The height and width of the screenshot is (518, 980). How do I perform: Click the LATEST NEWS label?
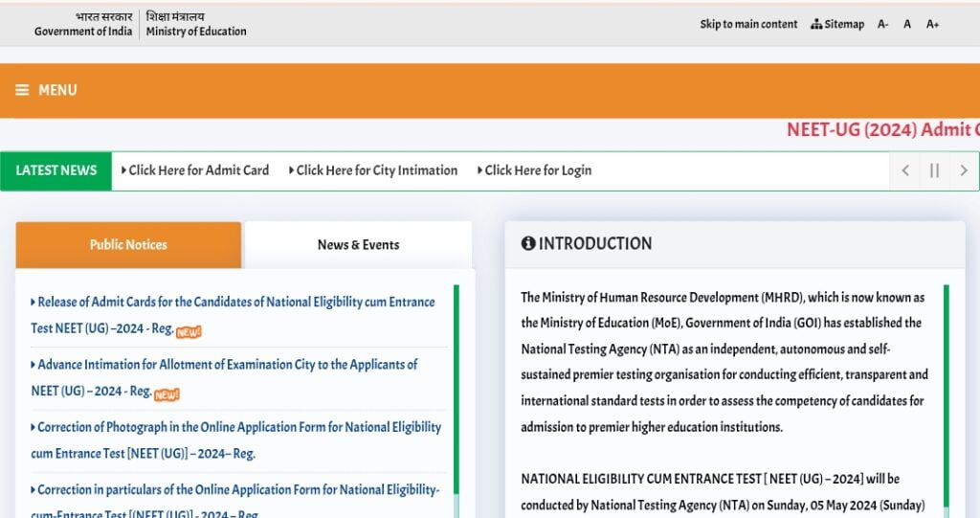click(x=56, y=170)
